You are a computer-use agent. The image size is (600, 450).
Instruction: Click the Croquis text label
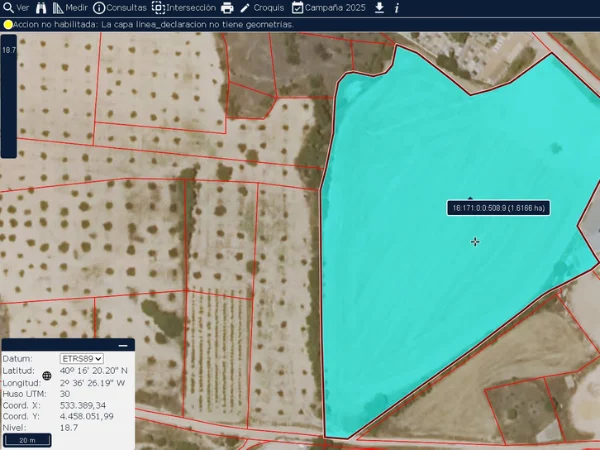click(x=269, y=7)
